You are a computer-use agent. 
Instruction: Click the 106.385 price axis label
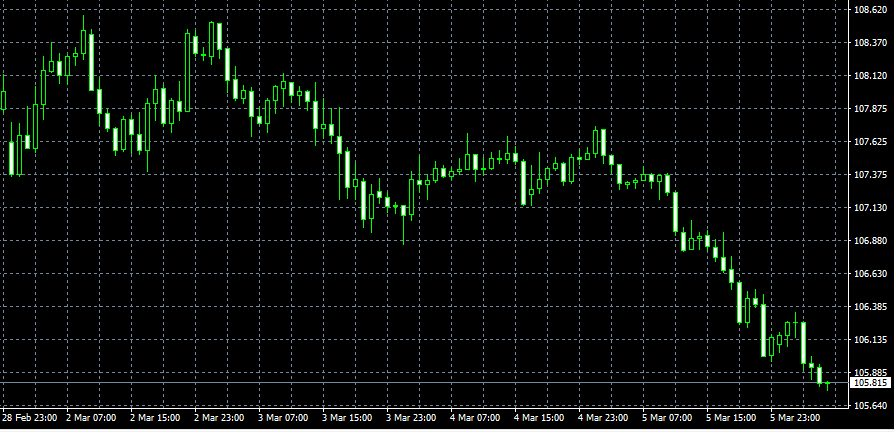[x=871, y=307]
